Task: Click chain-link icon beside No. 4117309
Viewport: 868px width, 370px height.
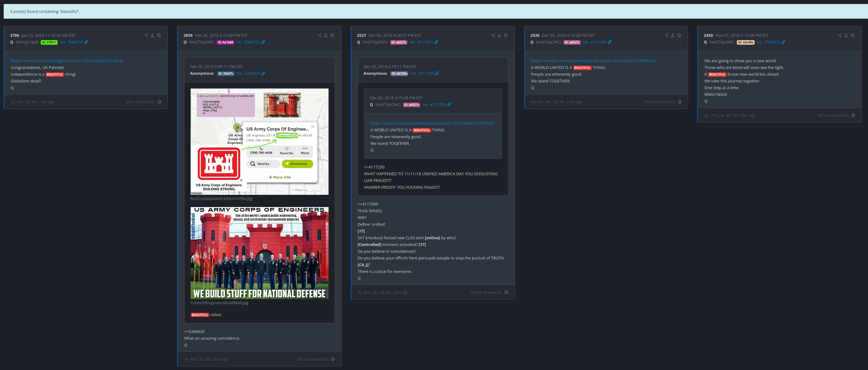Action: (437, 74)
